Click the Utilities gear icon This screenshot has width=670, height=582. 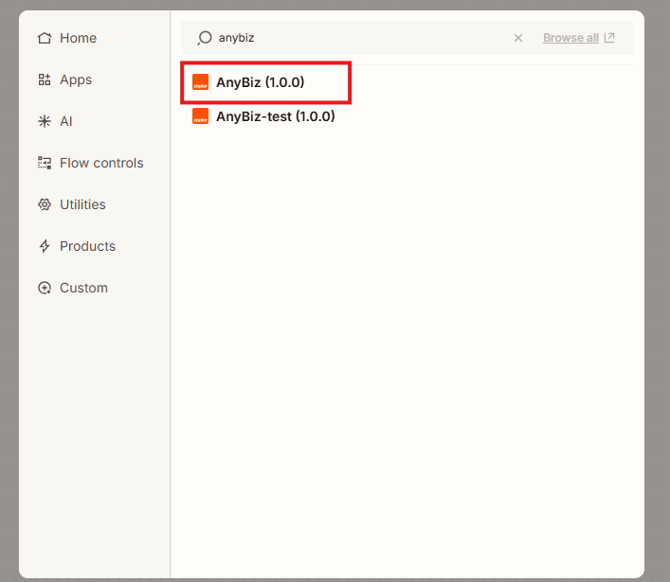(44, 204)
